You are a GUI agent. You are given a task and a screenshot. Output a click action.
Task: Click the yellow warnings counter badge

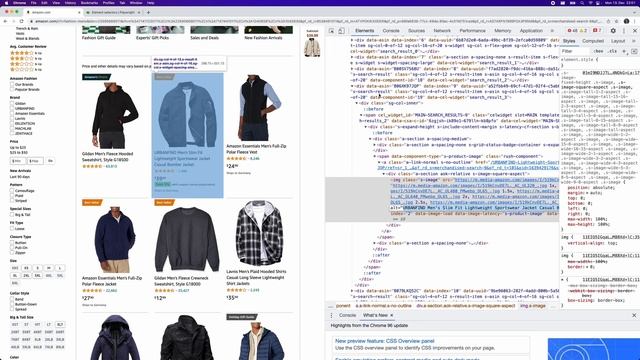click(x=583, y=31)
